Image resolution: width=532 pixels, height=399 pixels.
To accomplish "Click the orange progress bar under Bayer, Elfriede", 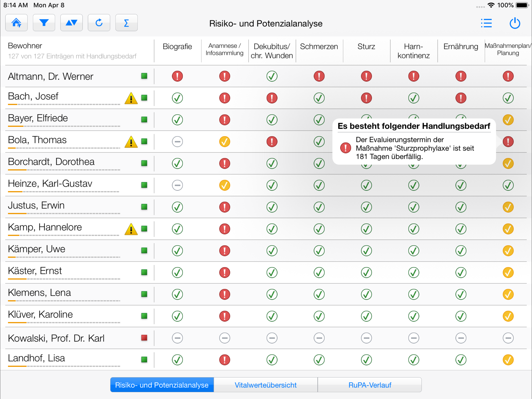I will 64,126.
